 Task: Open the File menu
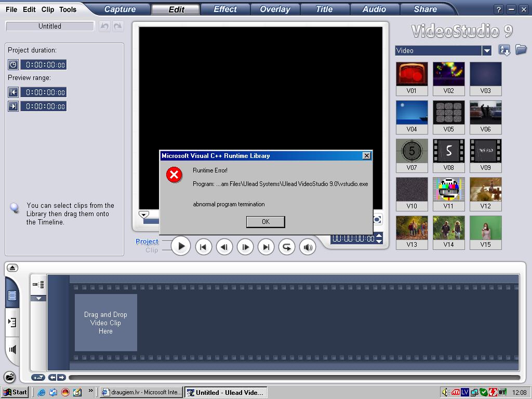(11, 9)
